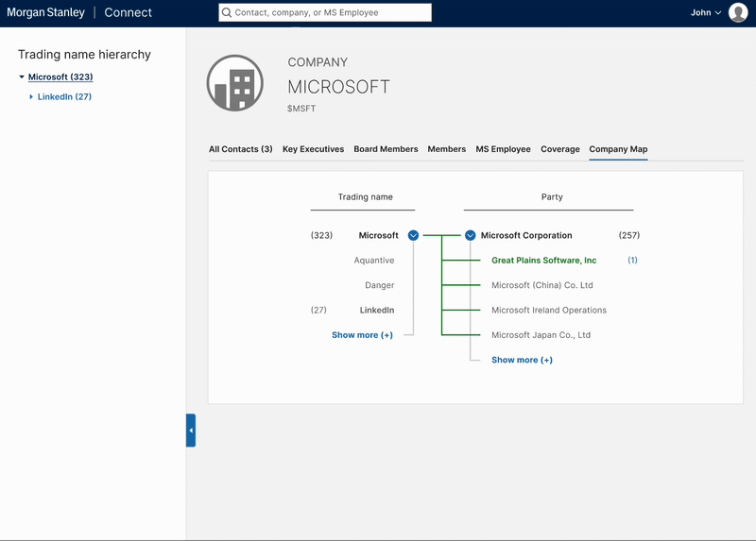Expand the LinkedIn tree arrow in the hierarchy

click(31, 97)
